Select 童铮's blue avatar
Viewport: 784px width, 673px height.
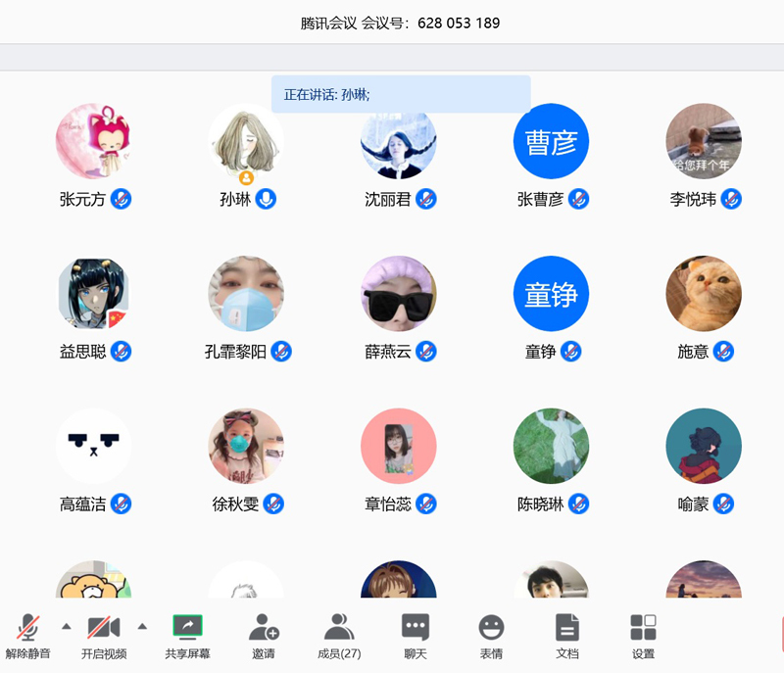[x=551, y=294]
